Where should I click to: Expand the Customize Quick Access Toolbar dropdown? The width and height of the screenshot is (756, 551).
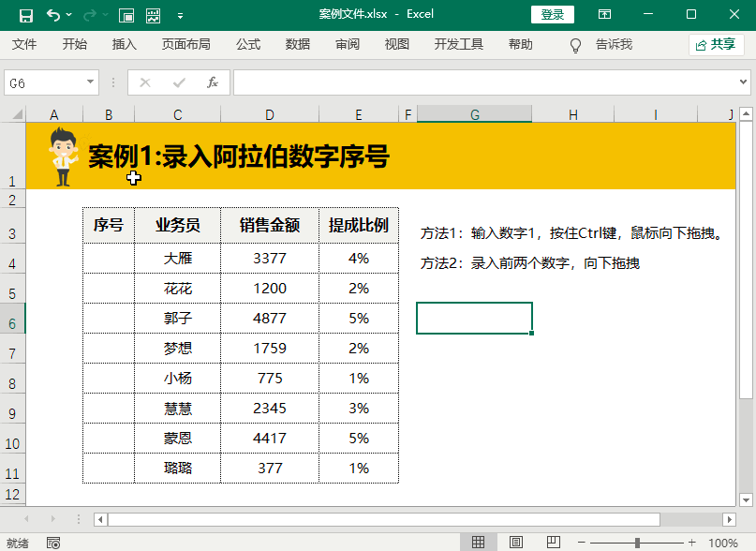(x=180, y=15)
